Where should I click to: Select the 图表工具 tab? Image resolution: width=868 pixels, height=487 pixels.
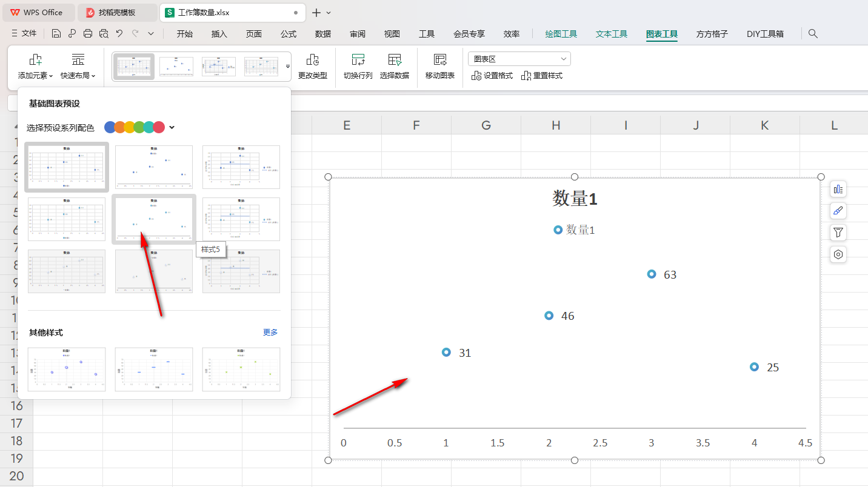click(x=662, y=34)
